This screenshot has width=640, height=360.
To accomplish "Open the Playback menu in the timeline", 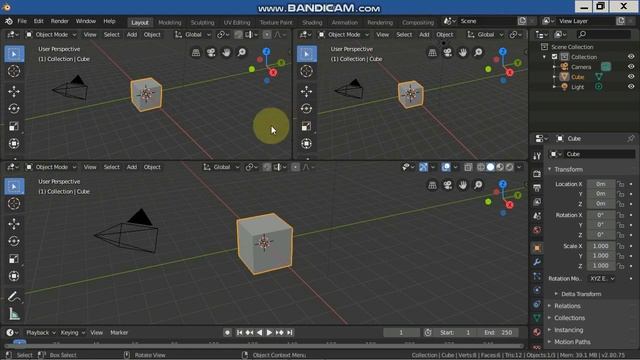I will (40, 333).
